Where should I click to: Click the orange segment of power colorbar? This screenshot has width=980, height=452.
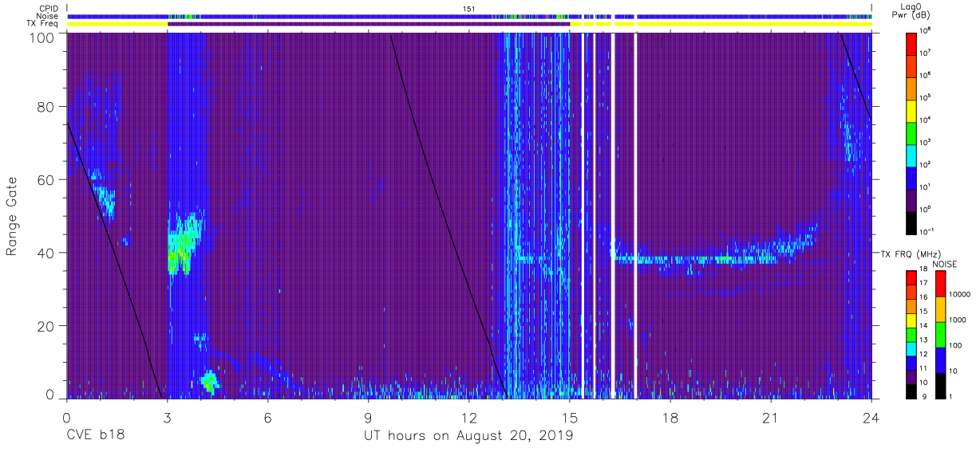pos(911,88)
